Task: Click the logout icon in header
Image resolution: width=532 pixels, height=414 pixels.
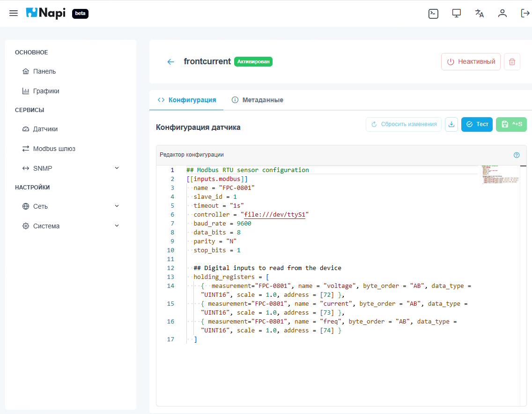Action: 525,13
